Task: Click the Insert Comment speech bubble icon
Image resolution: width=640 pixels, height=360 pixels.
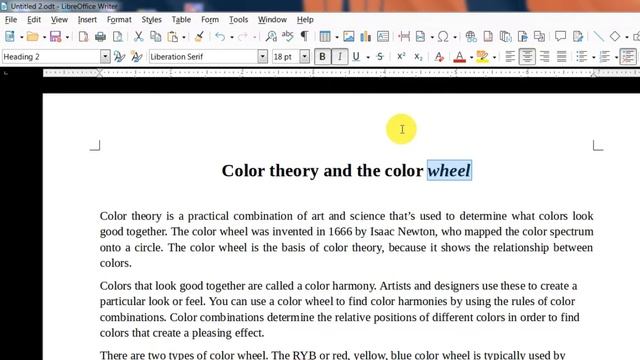Action: point(560,37)
